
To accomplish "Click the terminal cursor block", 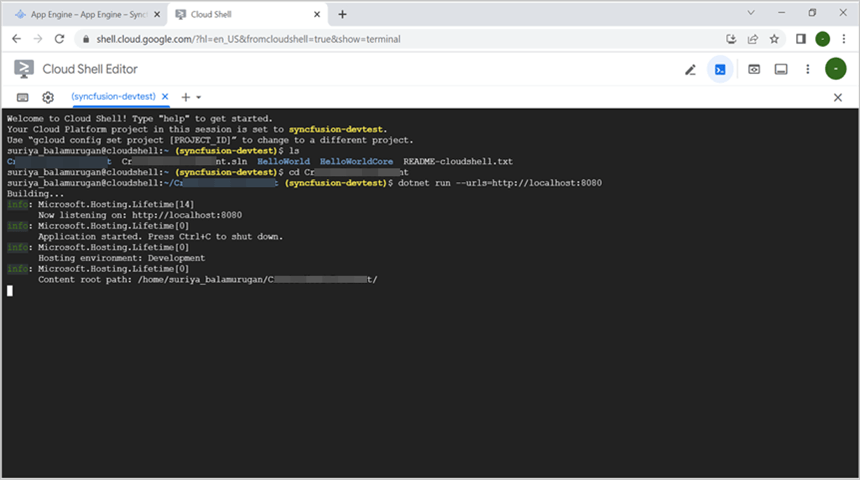I will (10, 290).
